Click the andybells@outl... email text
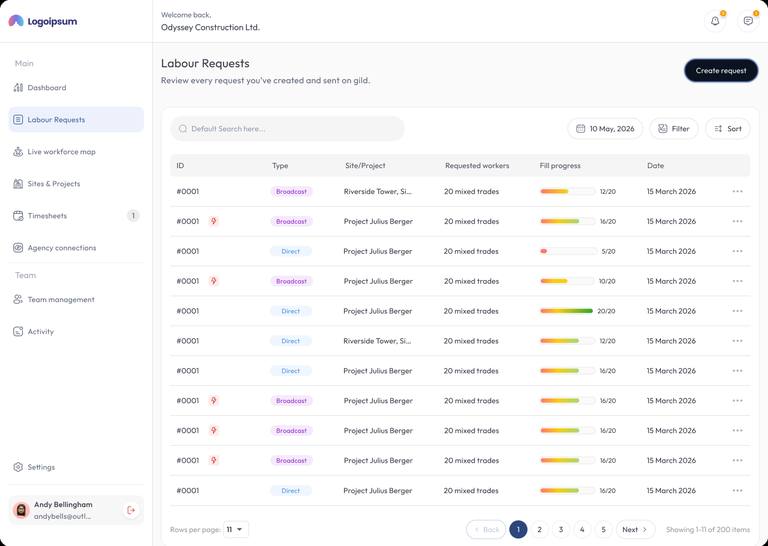The width and height of the screenshot is (768, 546). (x=62, y=517)
